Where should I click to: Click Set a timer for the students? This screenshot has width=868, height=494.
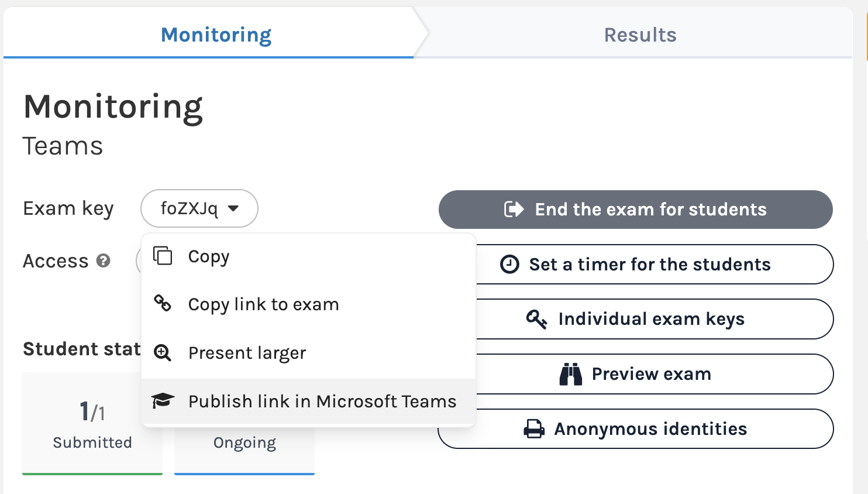point(649,264)
